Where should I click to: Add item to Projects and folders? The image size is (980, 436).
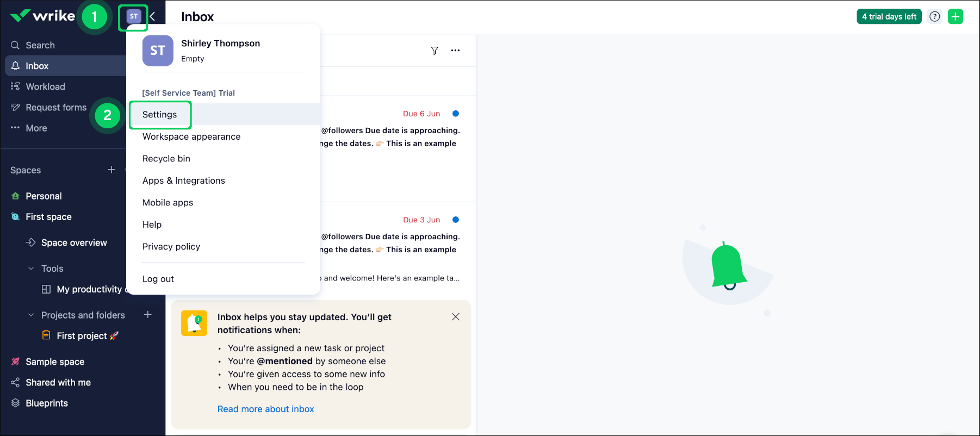147,315
